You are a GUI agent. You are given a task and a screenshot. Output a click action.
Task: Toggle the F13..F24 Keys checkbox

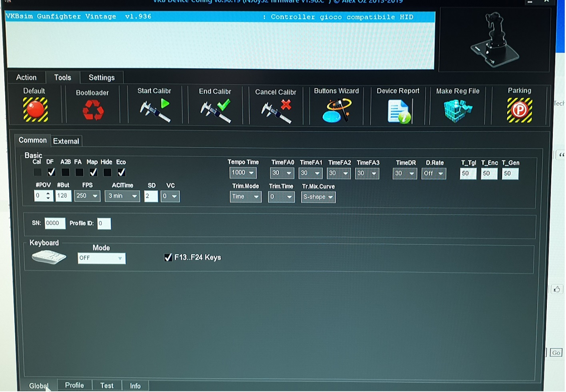click(168, 257)
